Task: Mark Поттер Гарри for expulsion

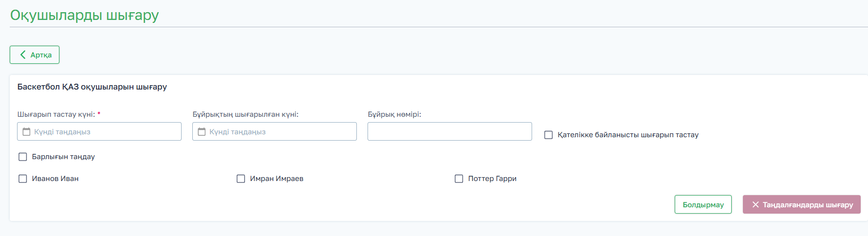Action: 459,179
